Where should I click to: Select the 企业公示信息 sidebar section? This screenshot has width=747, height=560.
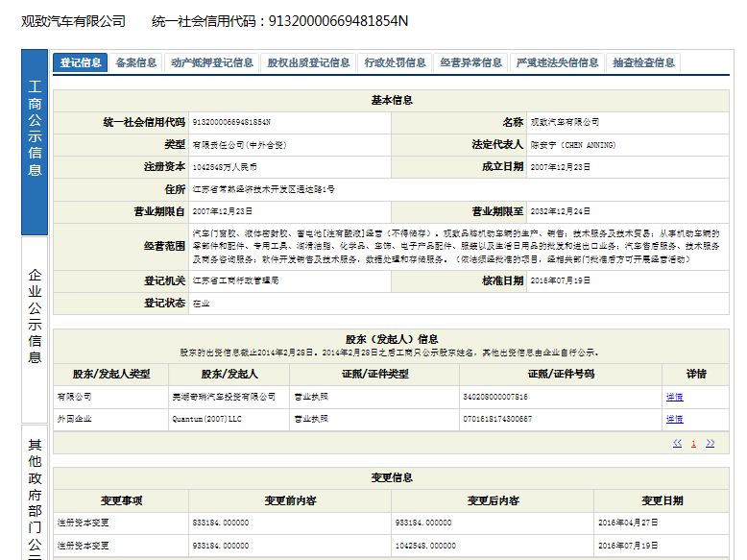[35, 329]
